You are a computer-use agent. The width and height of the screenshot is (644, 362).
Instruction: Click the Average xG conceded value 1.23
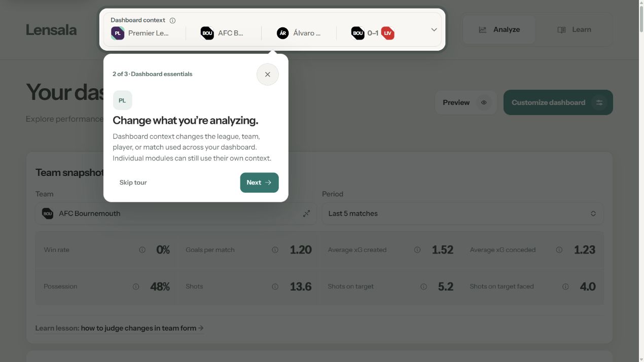pos(585,250)
